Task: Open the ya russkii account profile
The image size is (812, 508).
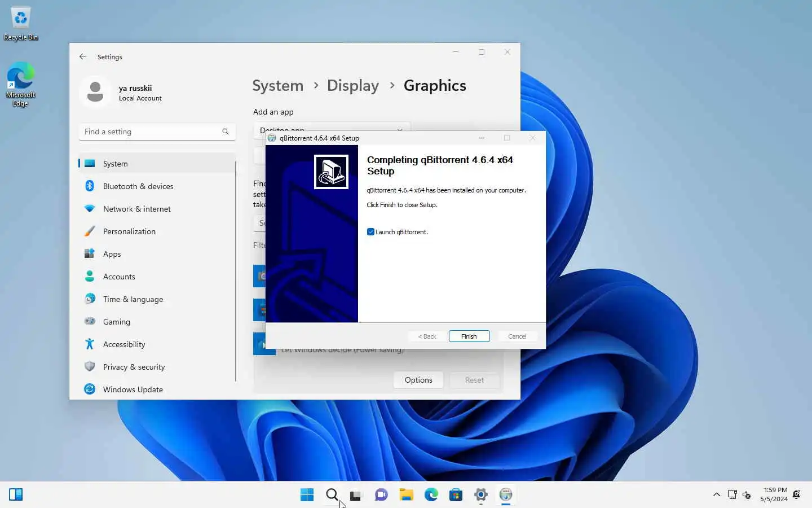Action: click(121, 93)
